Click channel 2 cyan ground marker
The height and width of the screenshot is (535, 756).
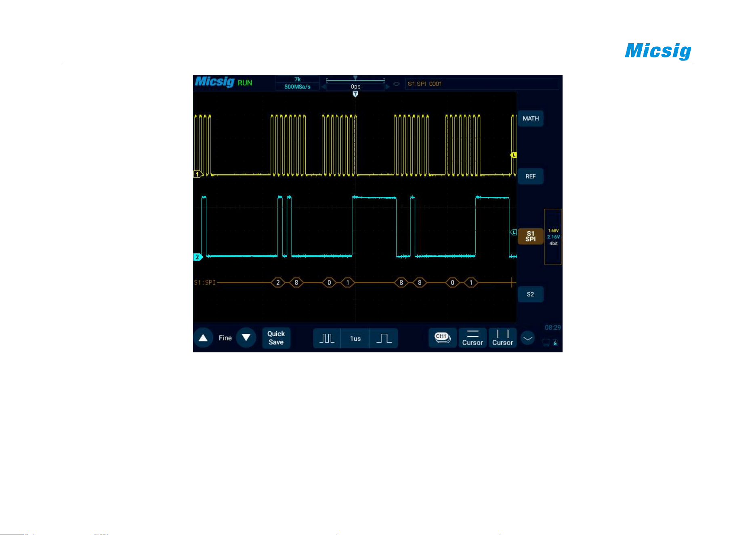(198, 257)
